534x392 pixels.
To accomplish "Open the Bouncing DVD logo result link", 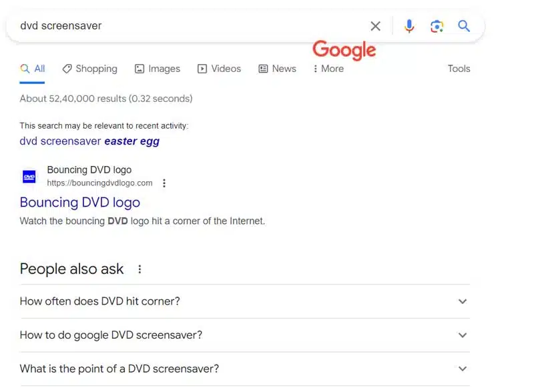I will pyautogui.click(x=79, y=203).
